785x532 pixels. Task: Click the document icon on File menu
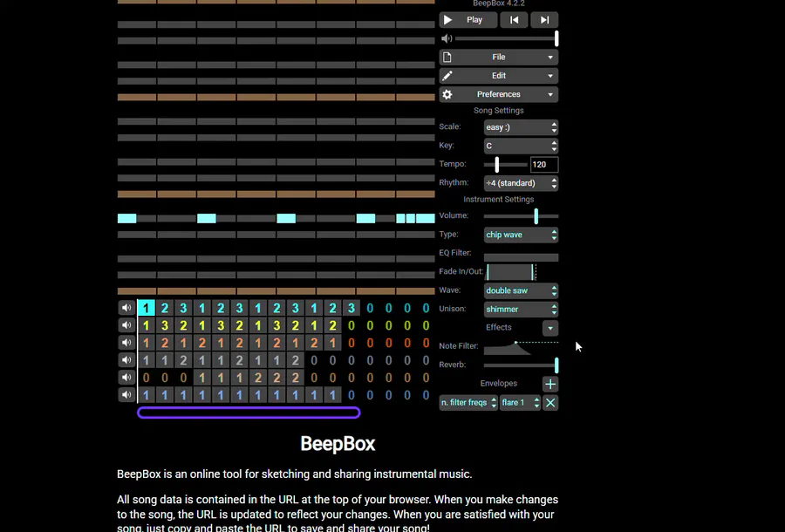click(447, 57)
